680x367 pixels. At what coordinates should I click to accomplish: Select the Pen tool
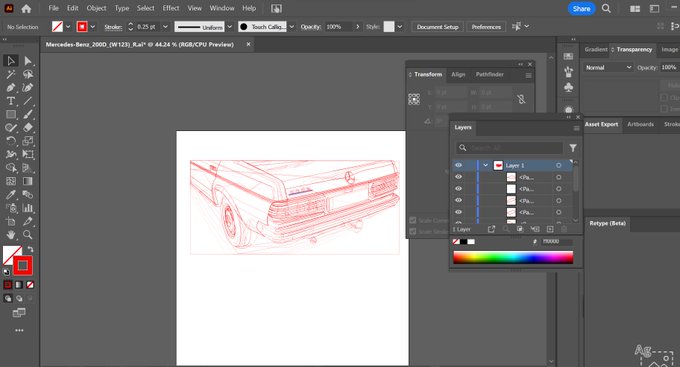pyautogui.click(x=11, y=88)
